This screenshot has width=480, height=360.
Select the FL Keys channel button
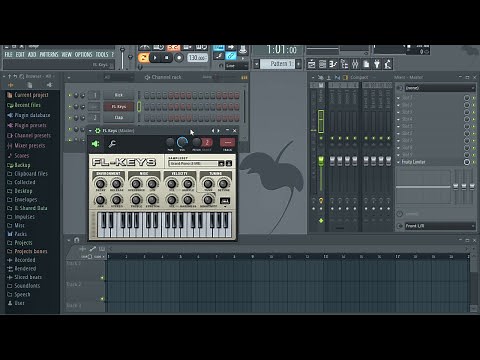click(119, 107)
